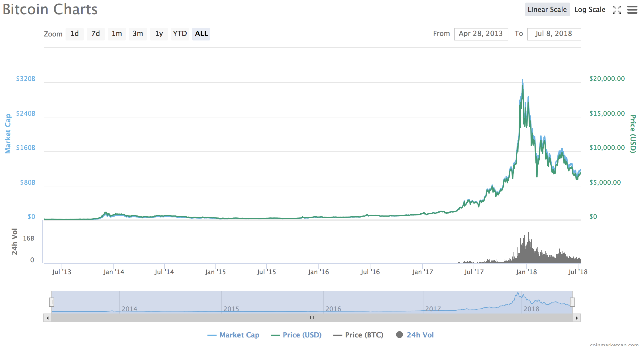This screenshot has height=346, width=644.
Task: Select the ALL zoom option
Action: [201, 34]
